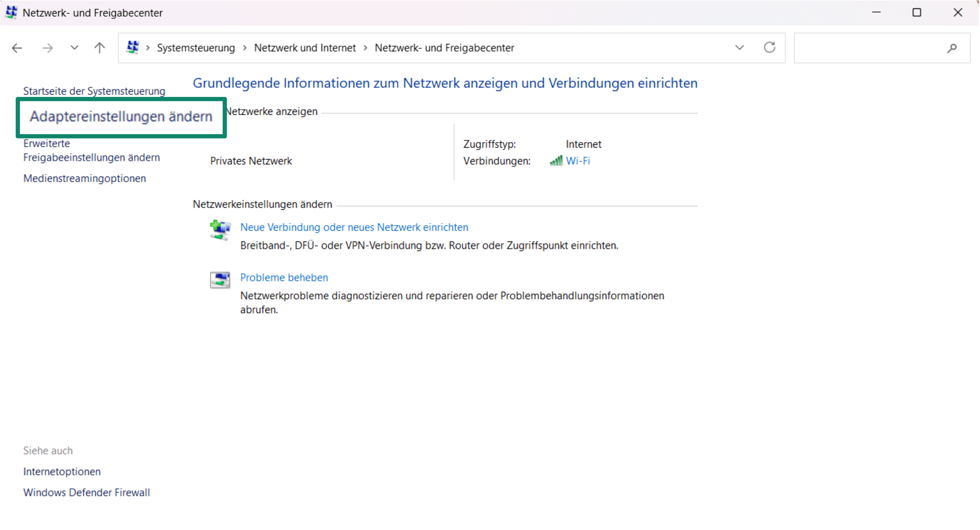Click the up arrow to go to parent folder
The image size is (980, 530).
click(99, 47)
